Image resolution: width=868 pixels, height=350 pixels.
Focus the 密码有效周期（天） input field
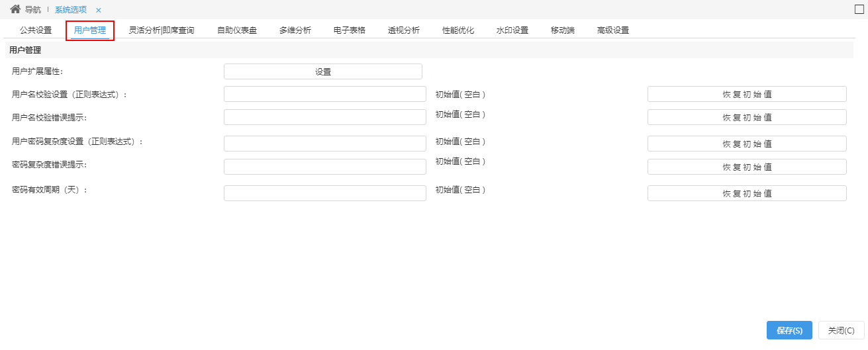[x=325, y=193]
